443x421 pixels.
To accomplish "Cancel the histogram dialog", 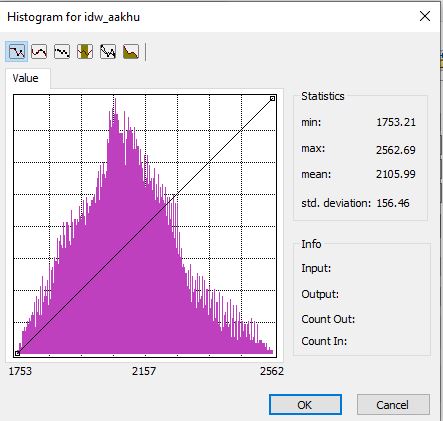I will 393,405.
